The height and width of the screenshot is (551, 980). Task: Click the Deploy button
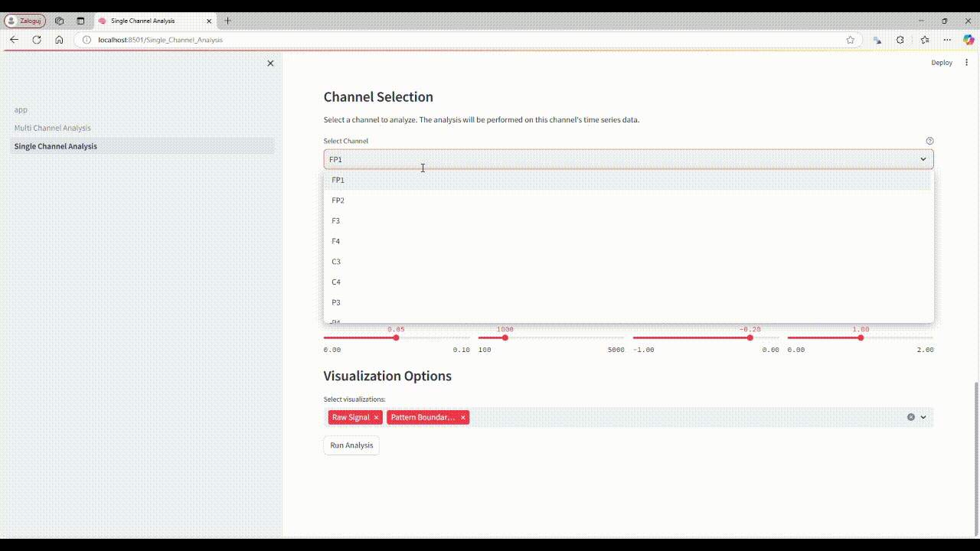942,63
